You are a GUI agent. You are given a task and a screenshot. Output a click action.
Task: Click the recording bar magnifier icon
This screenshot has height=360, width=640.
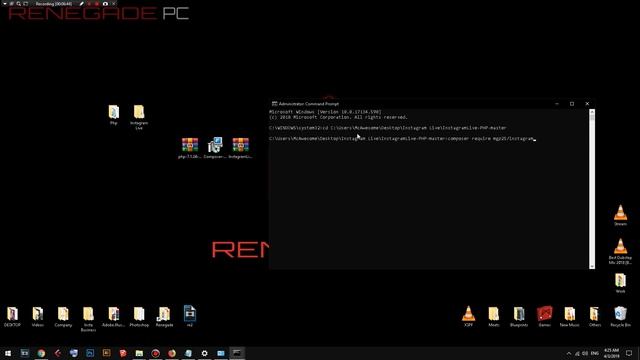18,4
